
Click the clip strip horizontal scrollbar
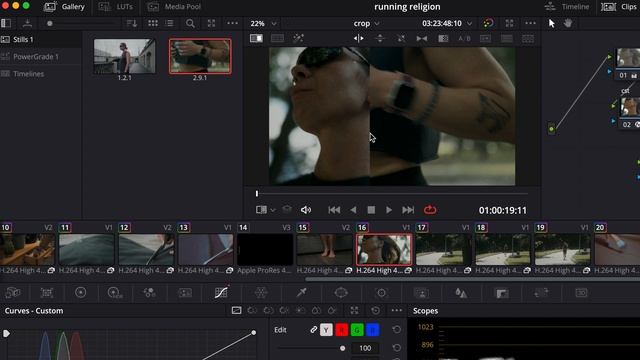472,279
